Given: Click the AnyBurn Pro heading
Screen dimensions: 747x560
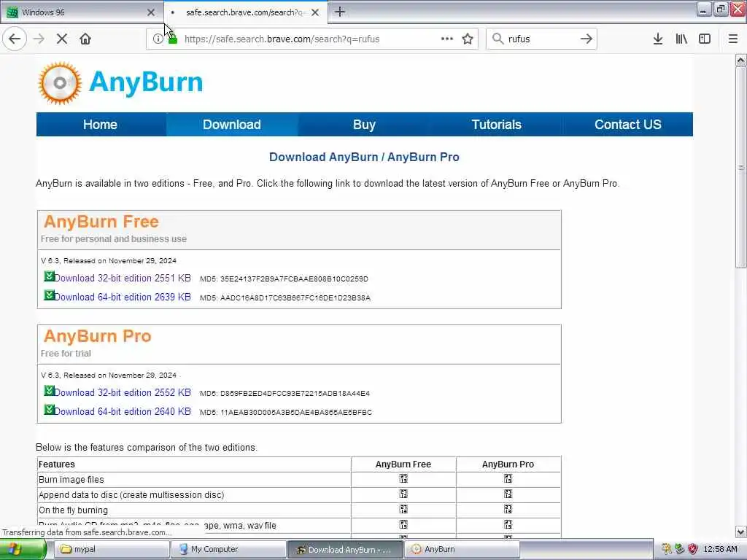Looking at the screenshot, I should coord(98,336).
